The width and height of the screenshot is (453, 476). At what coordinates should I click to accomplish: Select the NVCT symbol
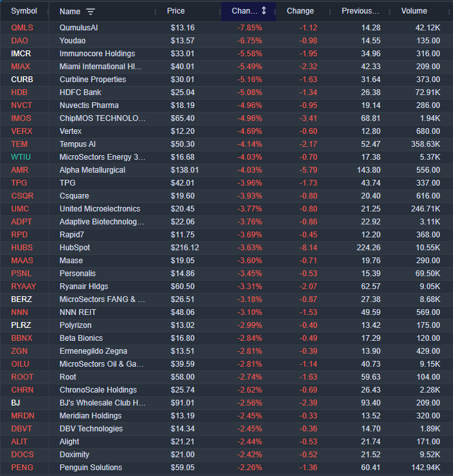click(x=21, y=105)
